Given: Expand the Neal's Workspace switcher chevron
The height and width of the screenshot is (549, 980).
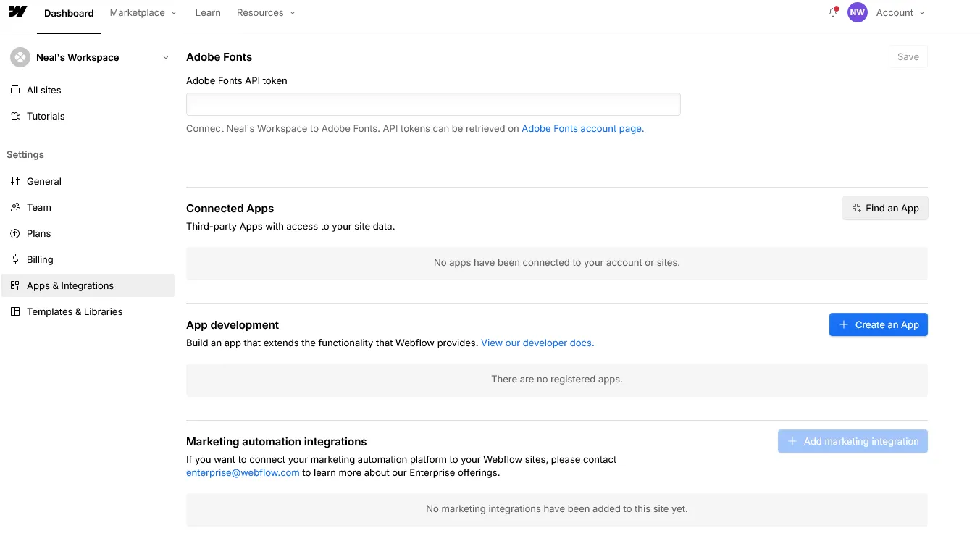Looking at the screenshot, I should click(166, 58).
